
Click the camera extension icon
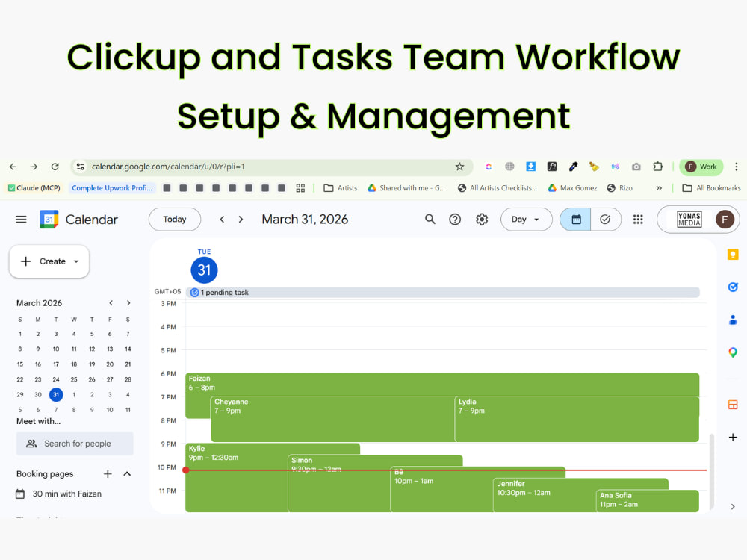(x=636, y=167)
